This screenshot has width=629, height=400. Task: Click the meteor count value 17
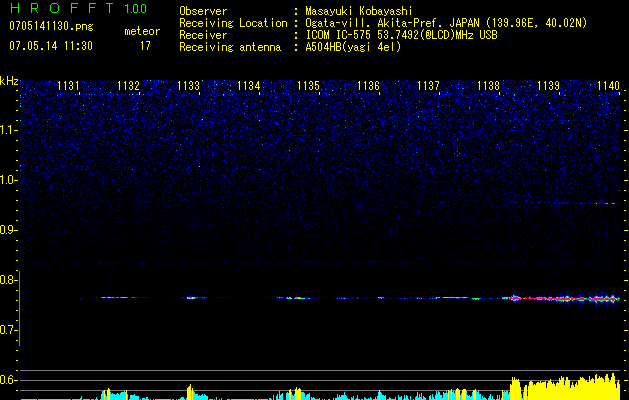145,46
